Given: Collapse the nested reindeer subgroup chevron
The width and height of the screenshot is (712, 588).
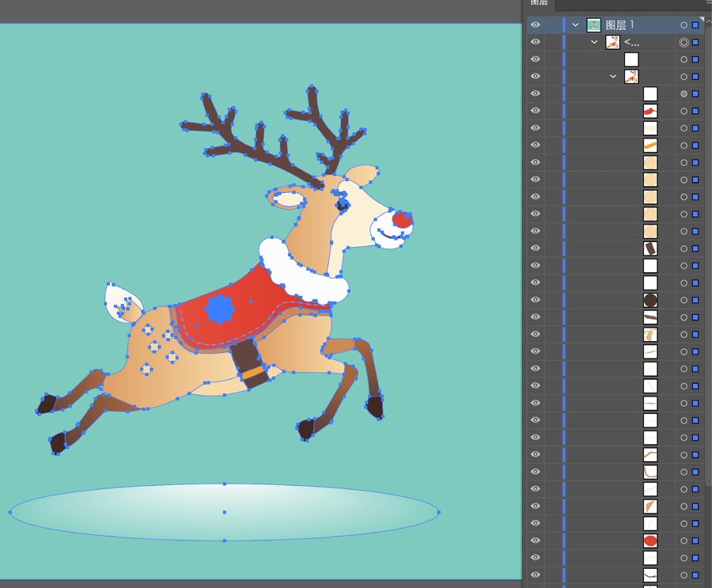Looking at the screenshot, I should [613, 76].
